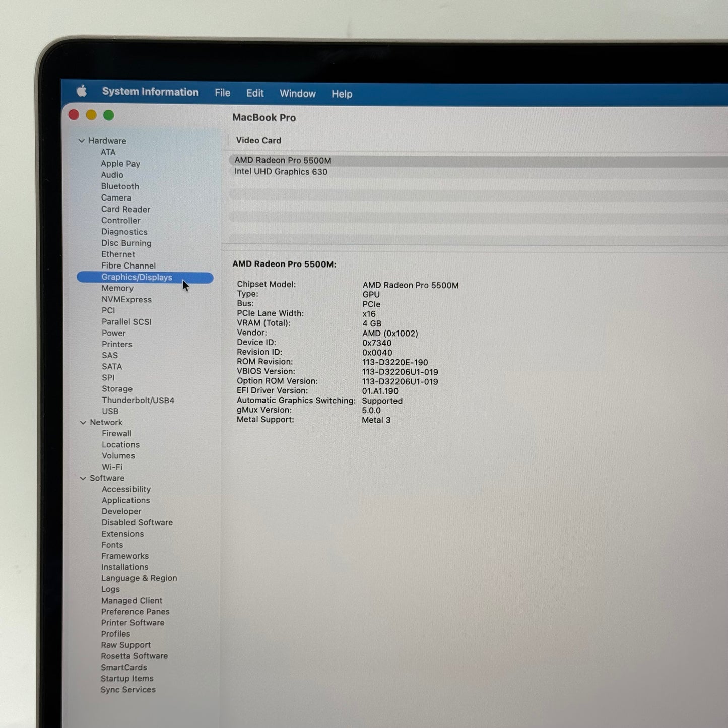
Task: Select Wi-Fi under Network
Action: tap(112, 467)
